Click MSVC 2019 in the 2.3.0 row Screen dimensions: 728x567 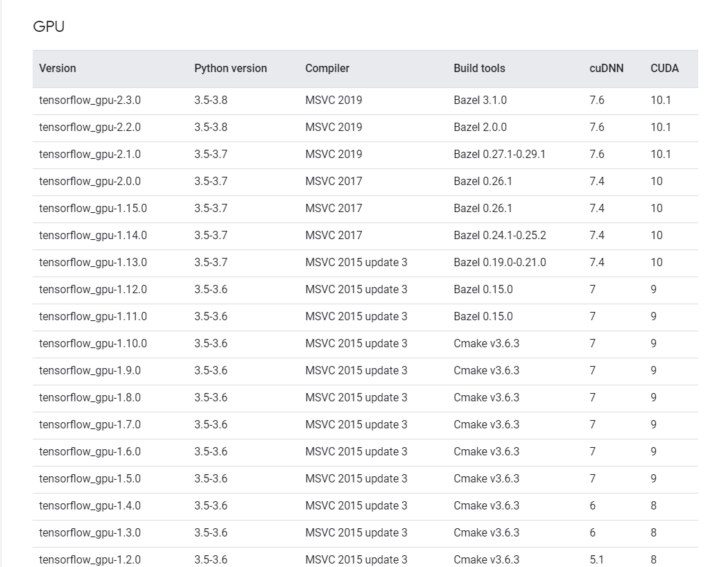(333, 101)
